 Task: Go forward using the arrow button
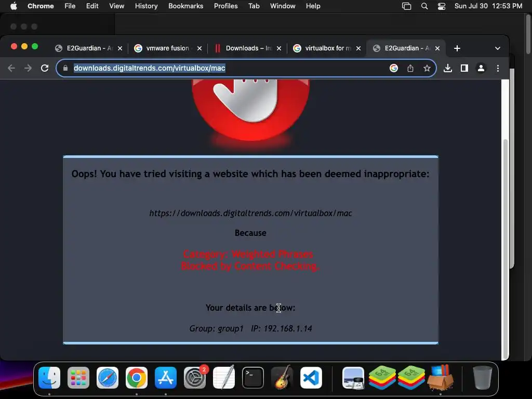28,68
